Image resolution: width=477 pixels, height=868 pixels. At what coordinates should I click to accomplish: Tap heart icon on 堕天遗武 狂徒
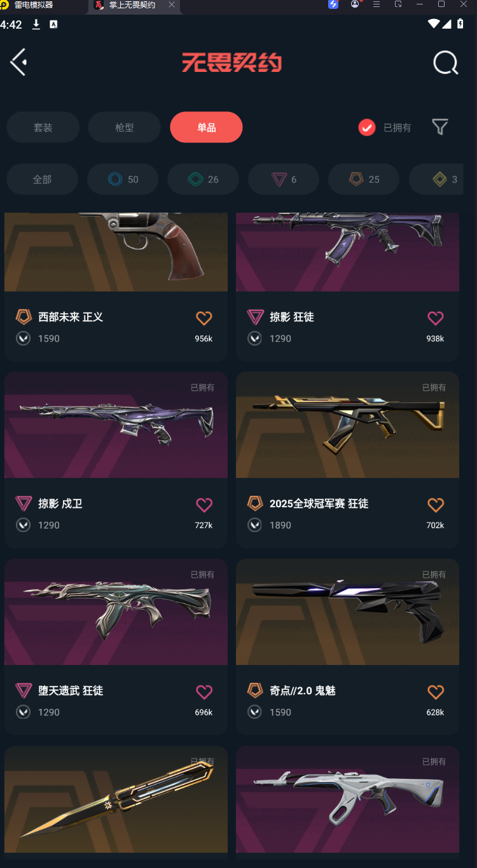tap(204, 692)
